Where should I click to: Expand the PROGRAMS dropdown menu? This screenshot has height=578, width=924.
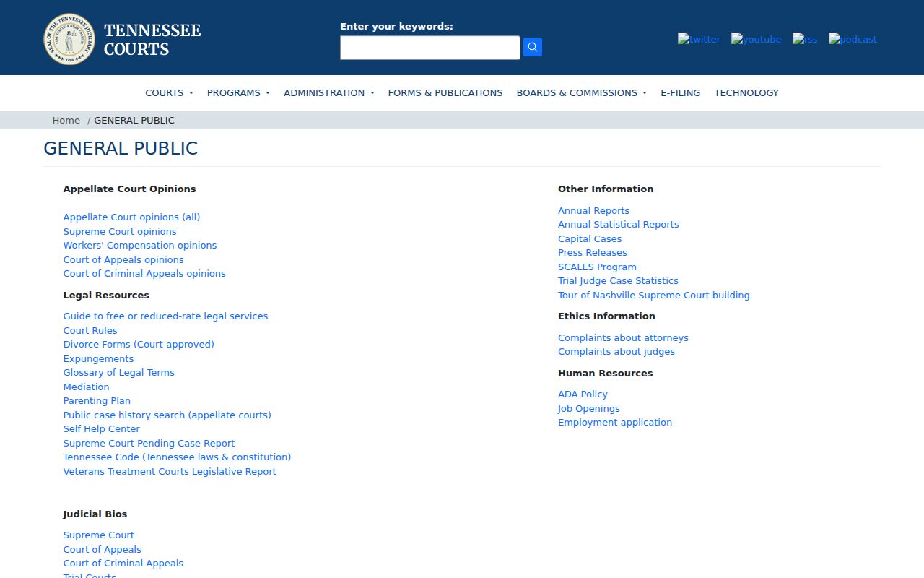point(238,92)
